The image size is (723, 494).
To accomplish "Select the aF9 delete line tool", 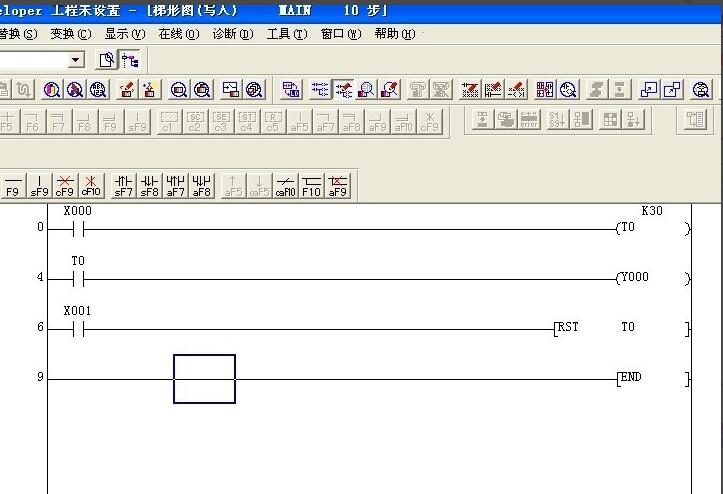I will point(338,186).
